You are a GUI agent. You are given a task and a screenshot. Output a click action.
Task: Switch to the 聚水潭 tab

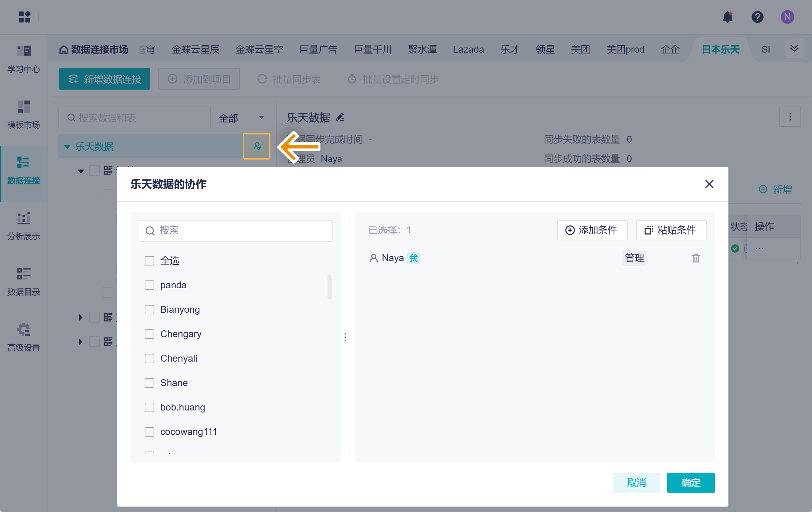tap(422, 50)
